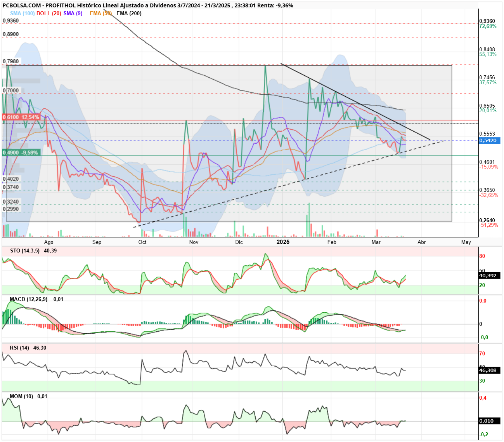Click the black 0,010 momentum value tag
The width and height of the screenshot is (504, 442).
point(489,421)
